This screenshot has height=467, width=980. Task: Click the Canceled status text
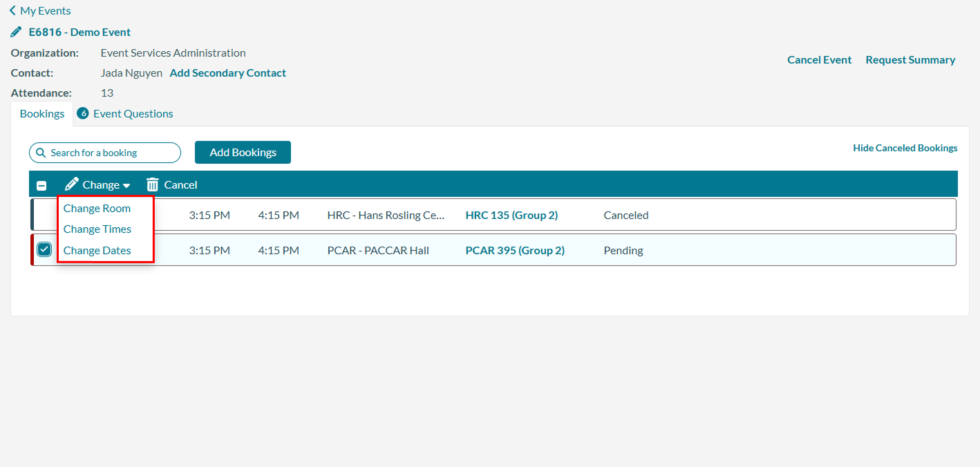(x=626, y=216)
